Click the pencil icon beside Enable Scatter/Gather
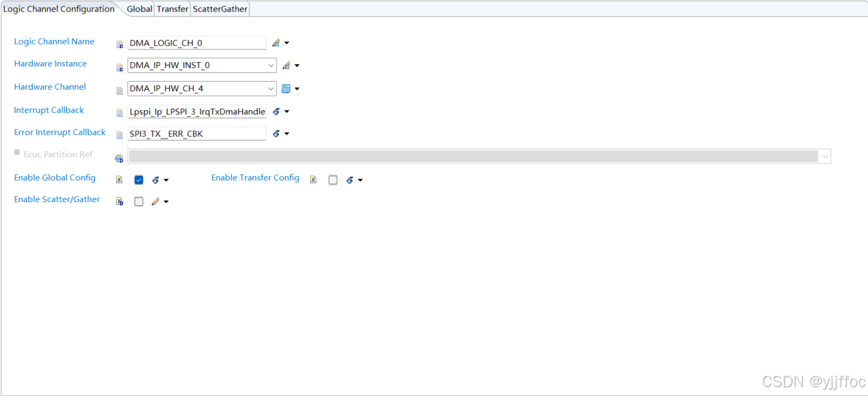The width and height of the screenshot is (868, 396). pyautogui.click(x=155, y=201)
